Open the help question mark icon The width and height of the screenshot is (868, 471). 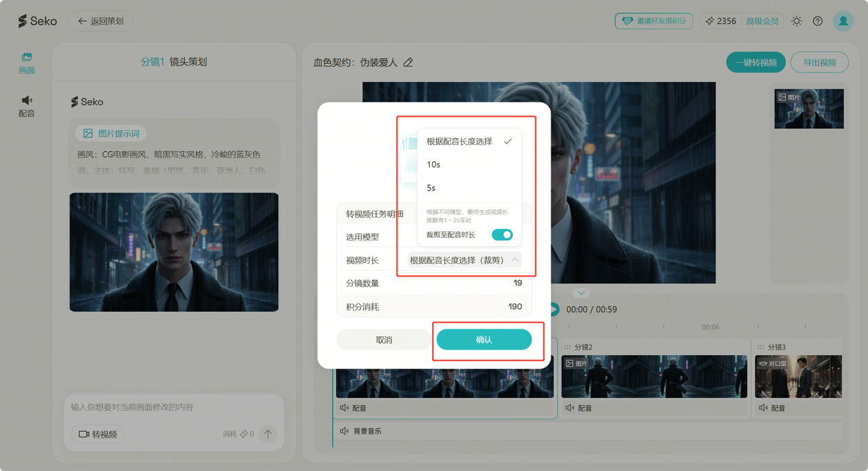[818, 21]
